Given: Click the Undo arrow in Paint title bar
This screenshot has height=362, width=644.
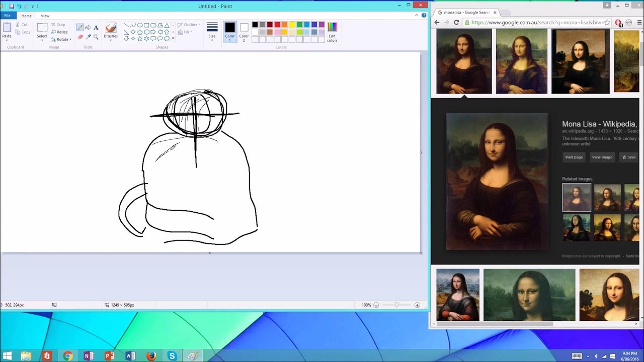Looking at the screenshot, I should [x=19, y=7].
